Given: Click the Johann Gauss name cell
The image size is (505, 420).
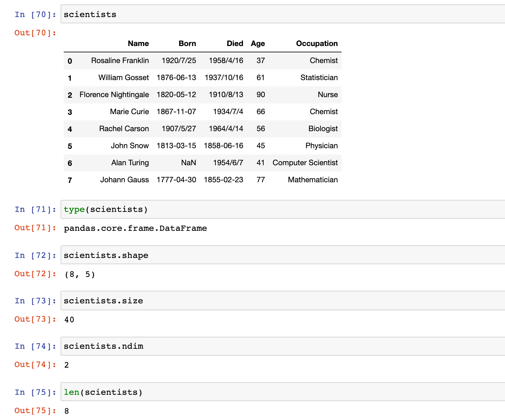Looking at the screenshot, I should [x=124, y=180].
